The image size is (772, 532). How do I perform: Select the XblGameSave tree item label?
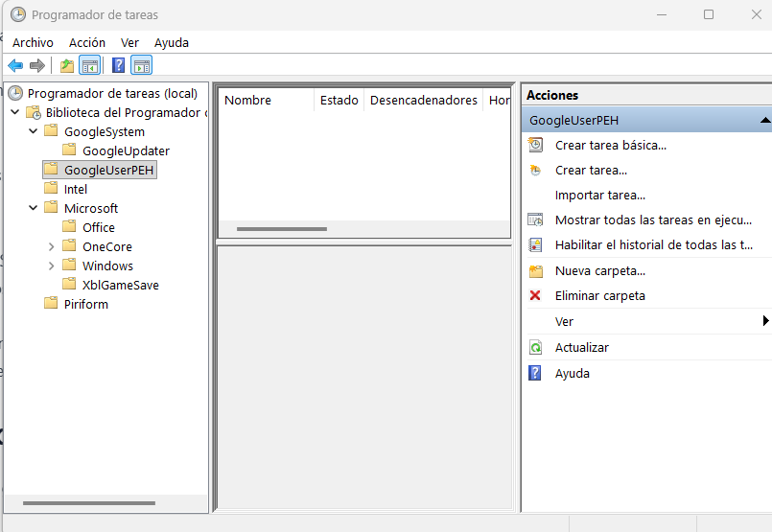coord(121,285)
